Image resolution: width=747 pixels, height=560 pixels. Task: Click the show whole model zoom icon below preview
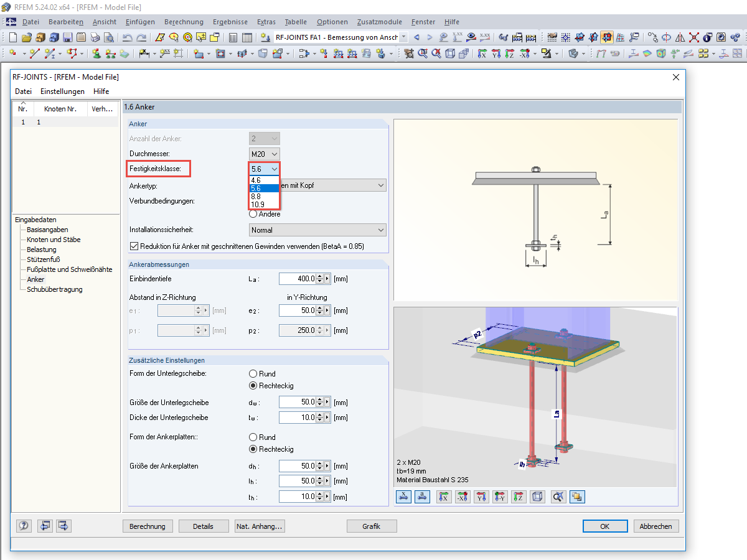tap(558, 497)
